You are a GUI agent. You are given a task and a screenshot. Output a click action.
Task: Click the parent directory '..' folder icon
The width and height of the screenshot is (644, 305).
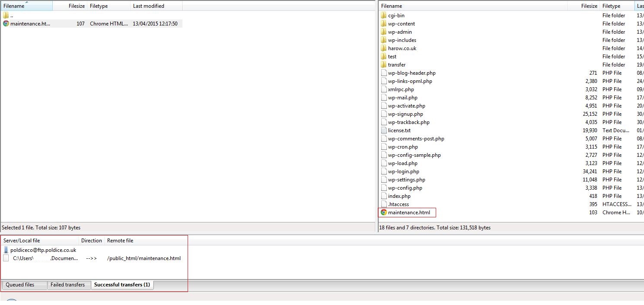6,16
